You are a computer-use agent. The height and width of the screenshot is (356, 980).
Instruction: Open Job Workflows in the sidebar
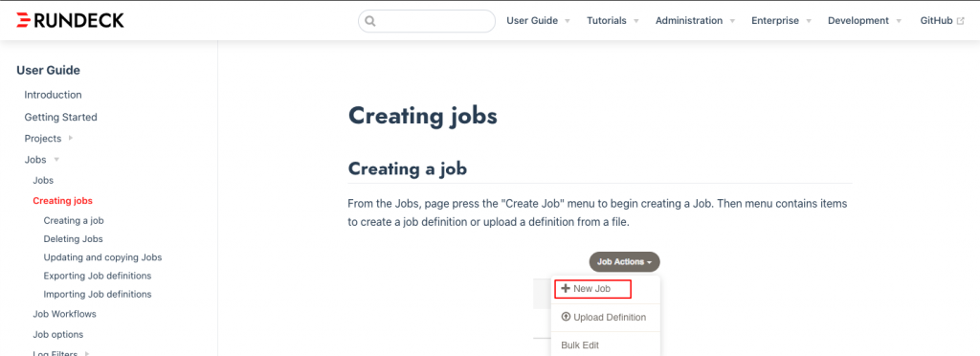click(64, 314)
